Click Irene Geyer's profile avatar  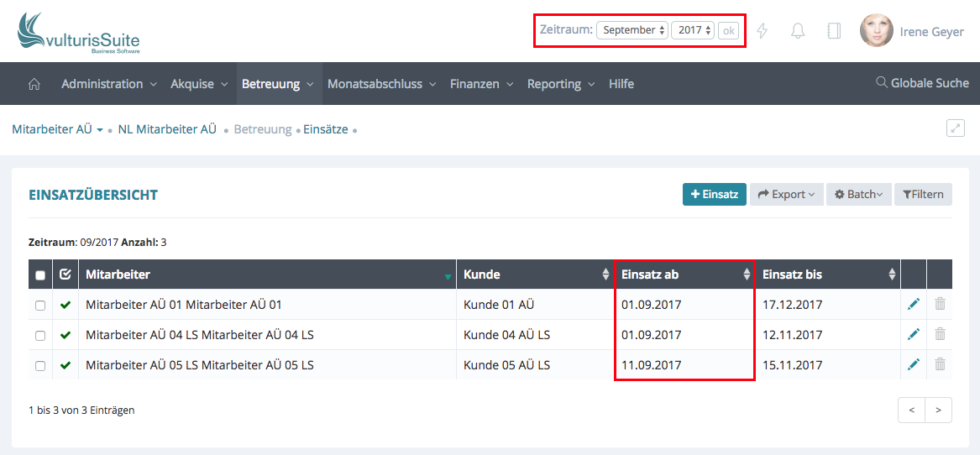(x=876, y=31)
